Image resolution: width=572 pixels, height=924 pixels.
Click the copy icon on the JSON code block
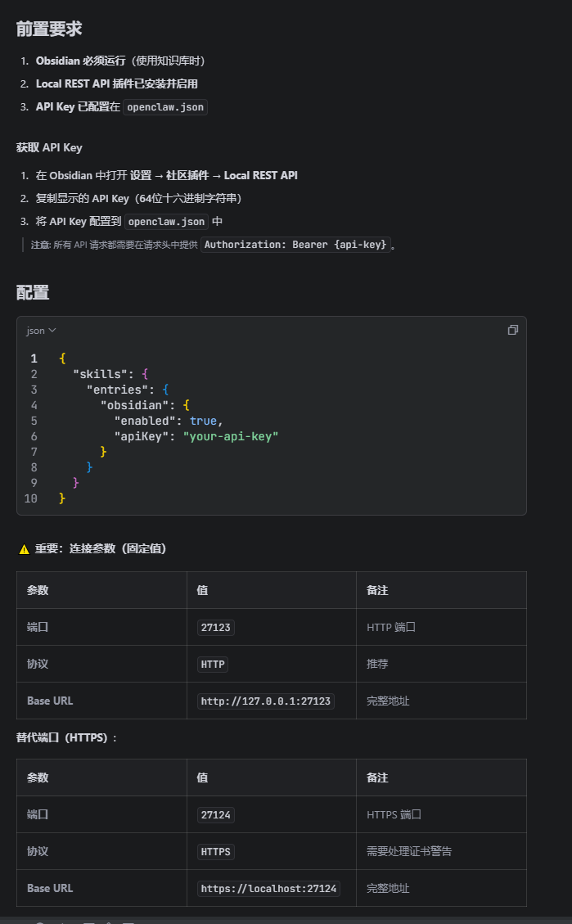[512, 330]
